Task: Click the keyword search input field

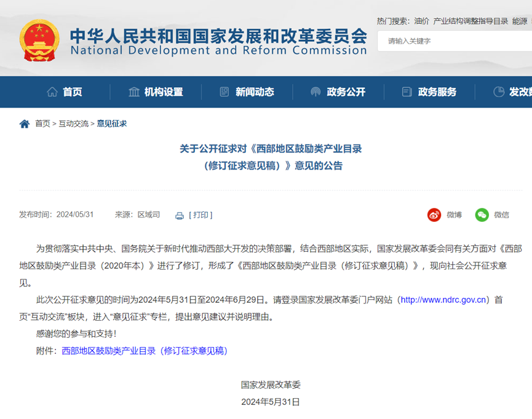Action: pyautogui.click(x=455, y=41)
